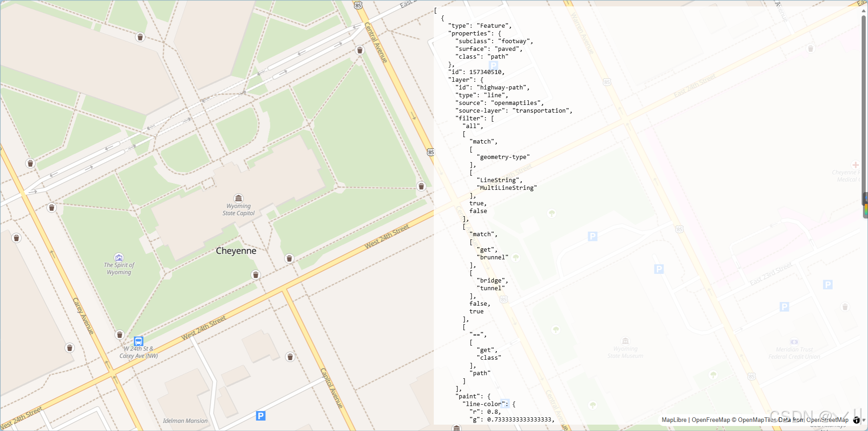Click The Spirit of Wyoming label
Viewport: 868px width, 431px height.
119,269
